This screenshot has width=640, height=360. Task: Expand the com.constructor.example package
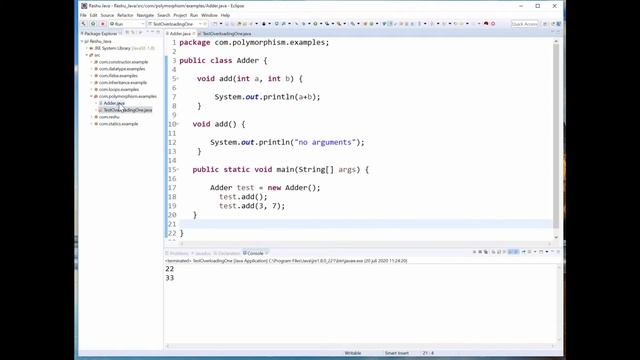(91, 62)
